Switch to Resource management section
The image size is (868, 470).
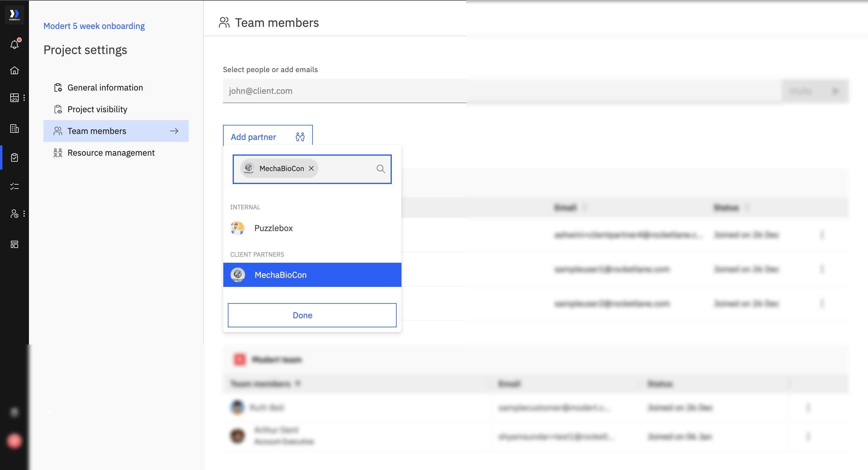(x=111, y=153)
